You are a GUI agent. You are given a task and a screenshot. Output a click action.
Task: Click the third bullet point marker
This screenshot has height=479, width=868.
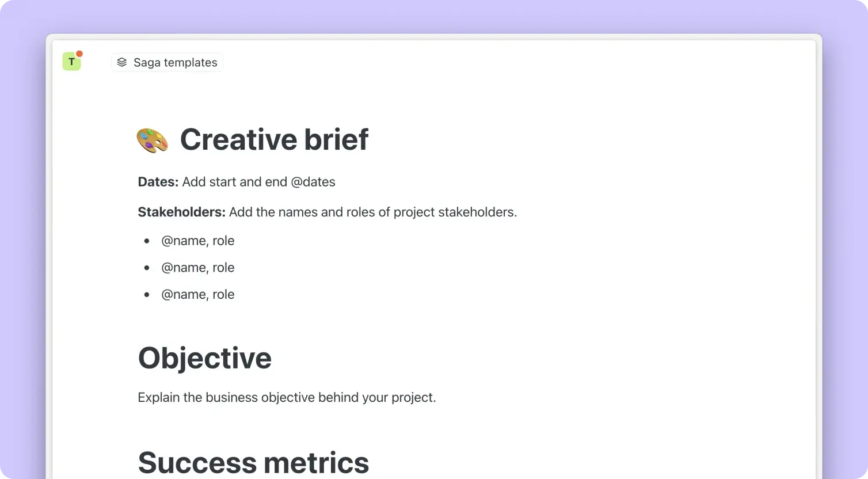click(x=147, y=295)
